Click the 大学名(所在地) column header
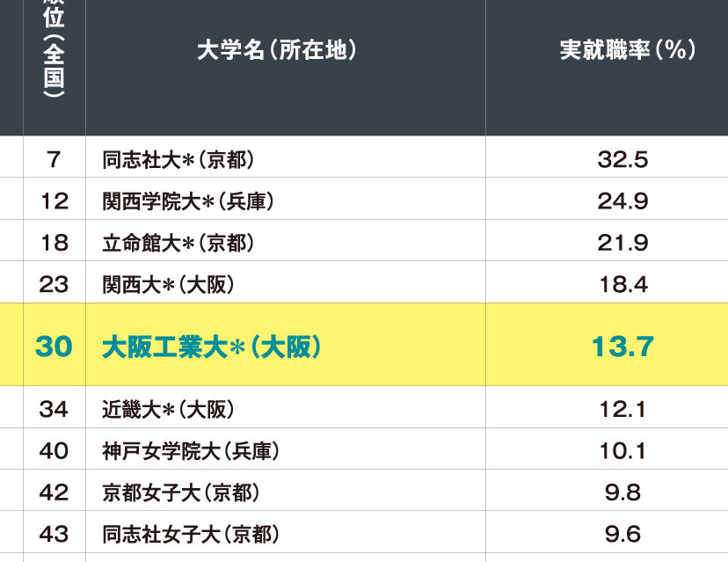 (x=277, y=50)
